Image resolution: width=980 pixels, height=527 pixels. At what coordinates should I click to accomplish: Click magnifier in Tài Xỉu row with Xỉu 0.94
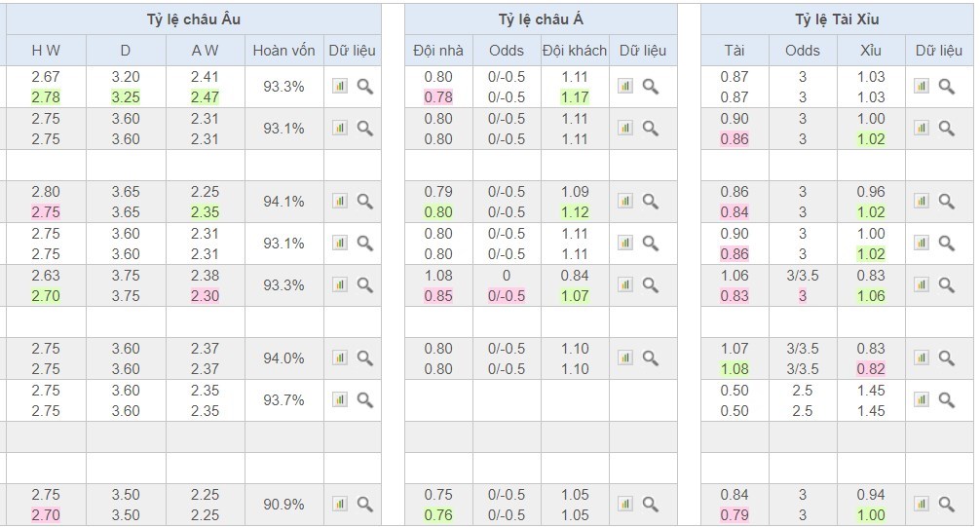click(946, 505)
